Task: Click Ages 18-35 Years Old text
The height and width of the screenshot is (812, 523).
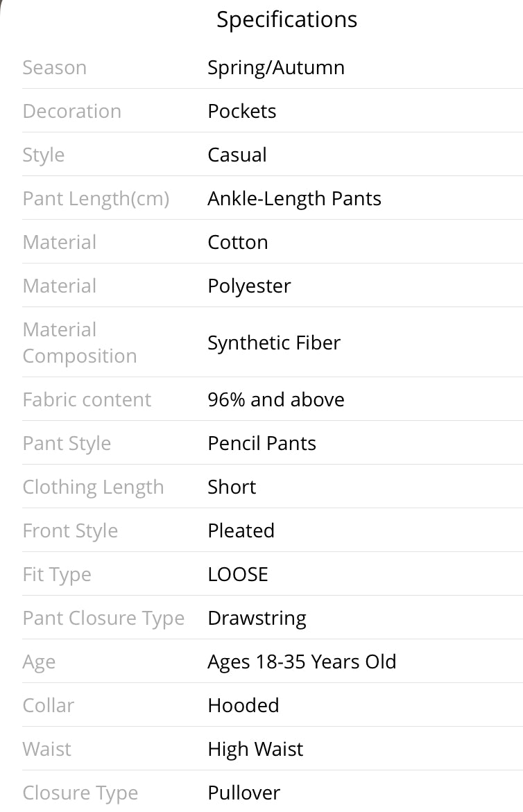Action: tap(302, 662)
